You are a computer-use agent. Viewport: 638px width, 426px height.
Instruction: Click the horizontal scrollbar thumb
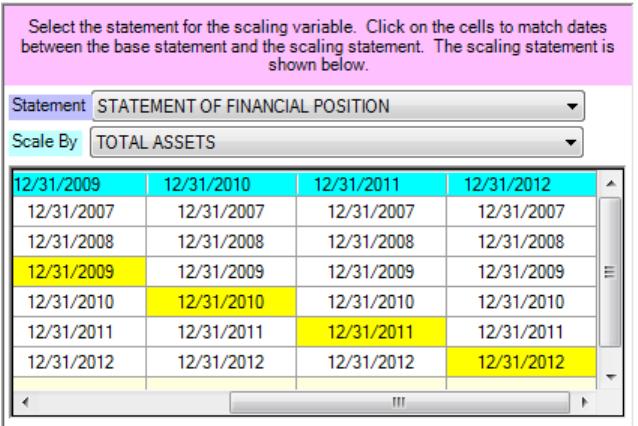click(x=400, y=402)
